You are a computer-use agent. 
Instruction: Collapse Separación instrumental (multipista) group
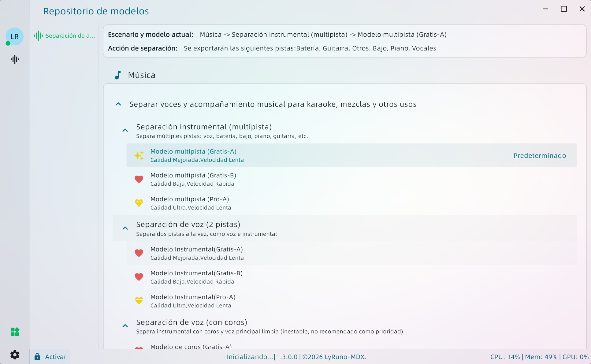tap(125, 130)
